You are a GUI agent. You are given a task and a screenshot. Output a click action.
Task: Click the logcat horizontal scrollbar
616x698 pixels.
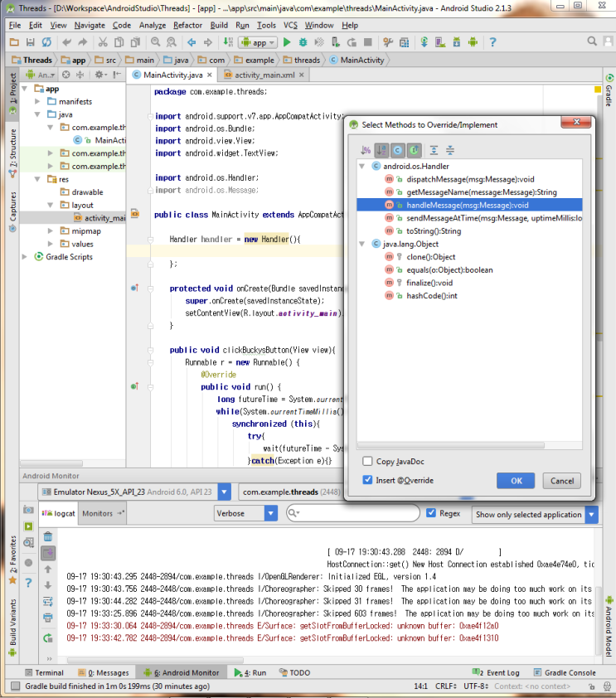click(155, 660)
